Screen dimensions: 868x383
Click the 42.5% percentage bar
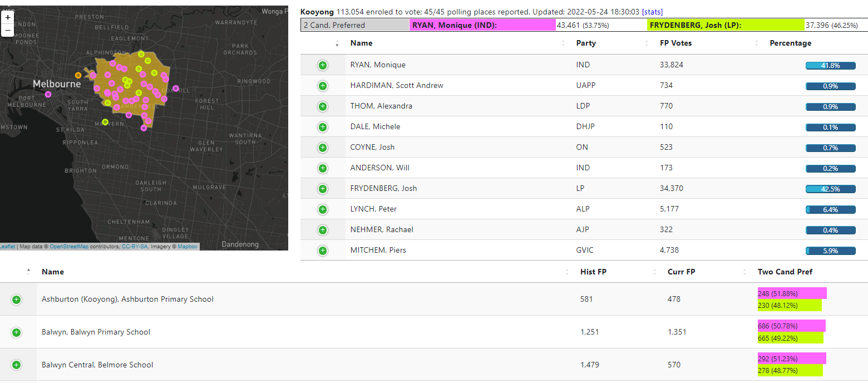pyautogui.click(x=831, y=189)
